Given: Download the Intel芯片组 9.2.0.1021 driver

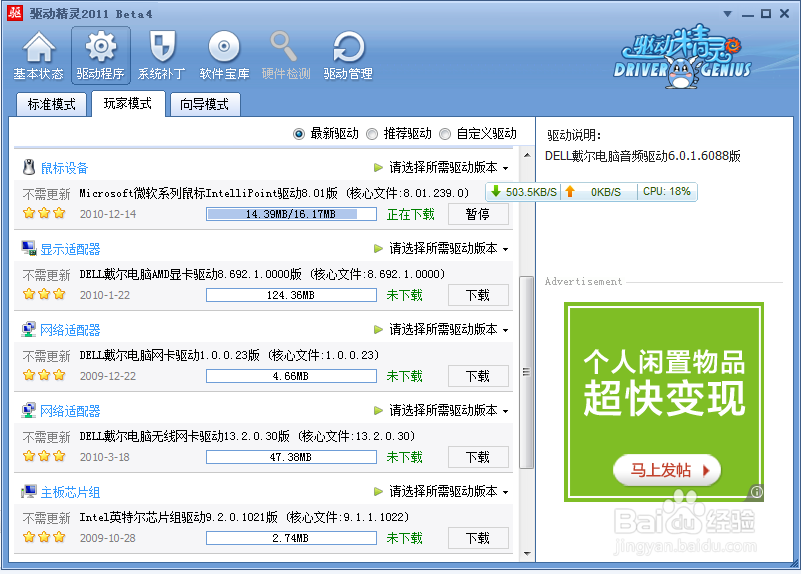Looking at the screenshot, I should [x=478, y=538].
